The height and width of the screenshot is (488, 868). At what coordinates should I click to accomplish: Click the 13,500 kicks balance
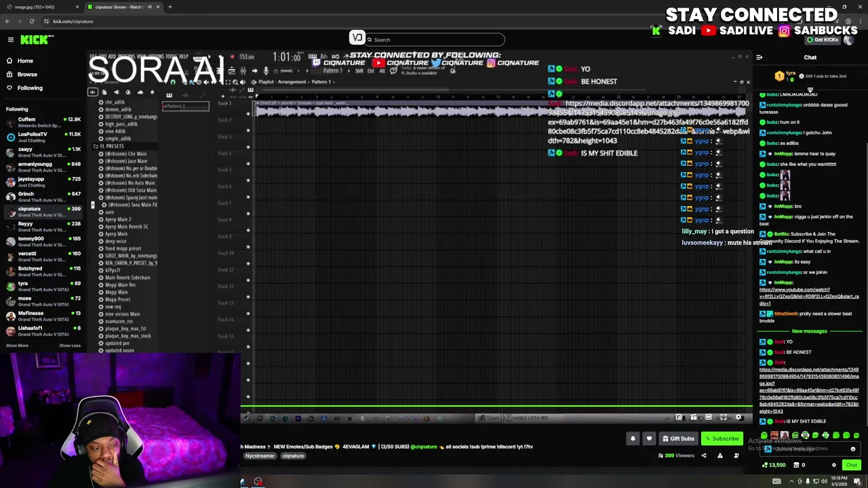point(773,465)
